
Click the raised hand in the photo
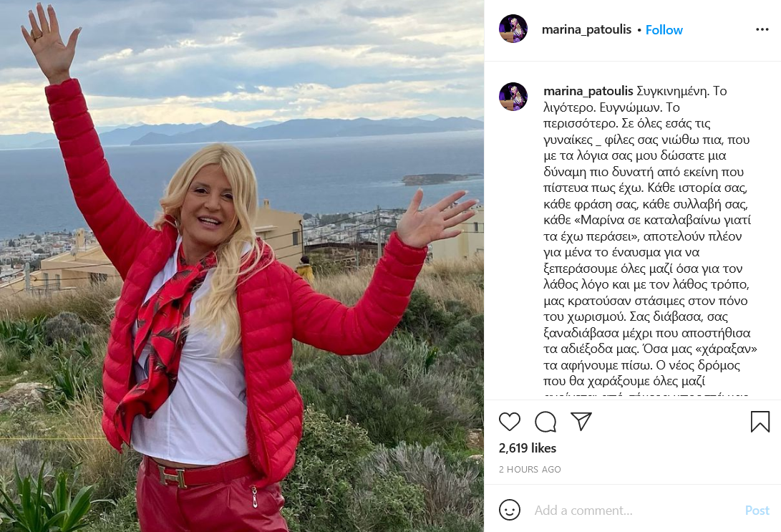point(49,43)
